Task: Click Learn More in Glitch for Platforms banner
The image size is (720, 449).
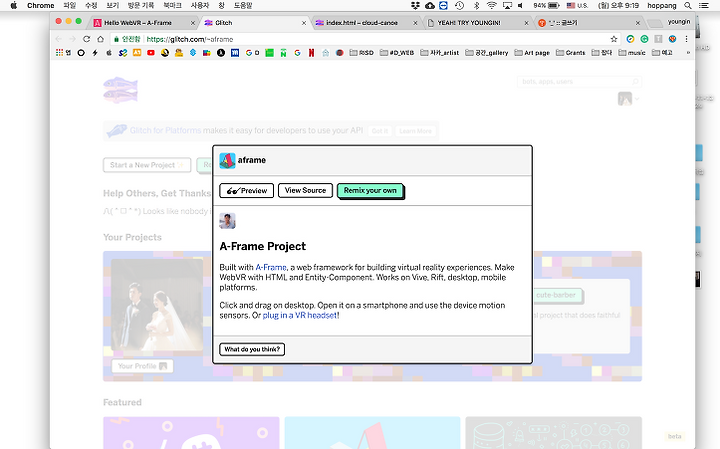Action: [x=415, y=131]
